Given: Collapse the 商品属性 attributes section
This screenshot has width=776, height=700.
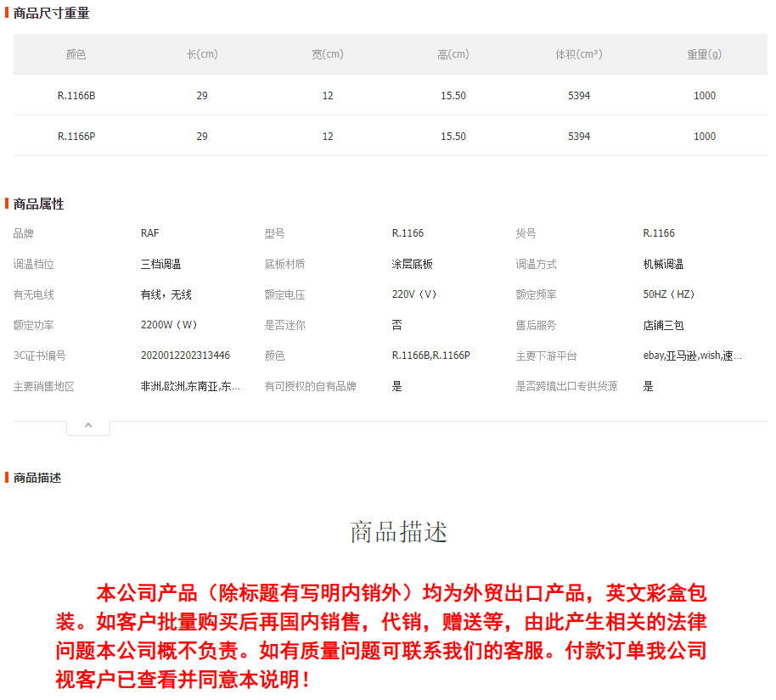Looking at the screenshot, I should pos(88,424).
